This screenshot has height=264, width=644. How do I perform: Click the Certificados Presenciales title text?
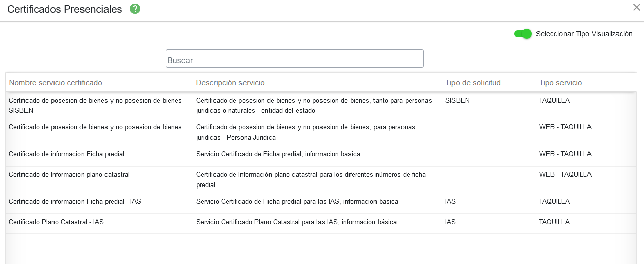pos(65,9)
